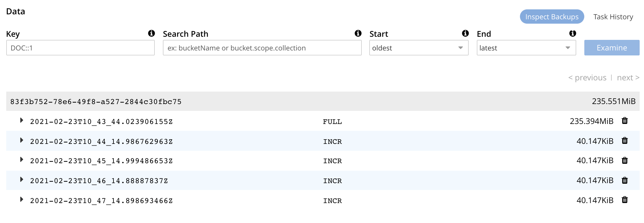This screenshot has width=644, height=223.
Task: Expand the 10_43_44 FULL backup row
Action: 21,121
